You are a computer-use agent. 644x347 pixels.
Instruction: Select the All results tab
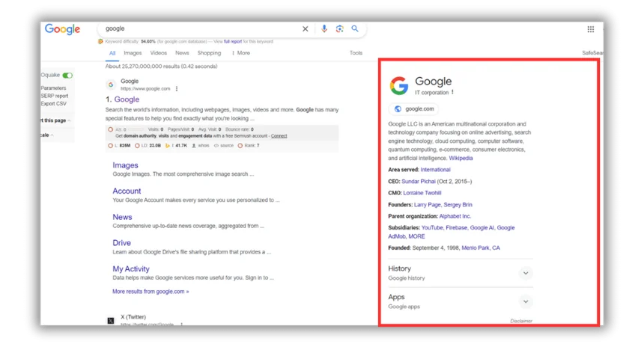[112, 53]
